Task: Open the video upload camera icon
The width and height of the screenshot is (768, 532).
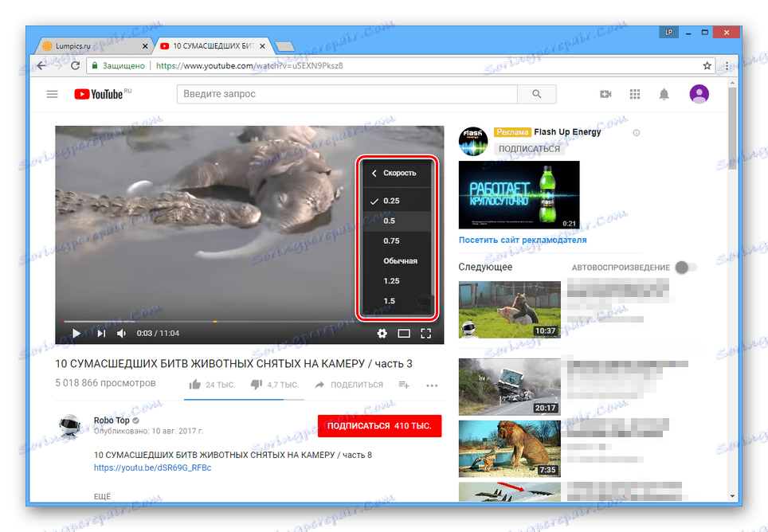Action: (x=605, y=93)
